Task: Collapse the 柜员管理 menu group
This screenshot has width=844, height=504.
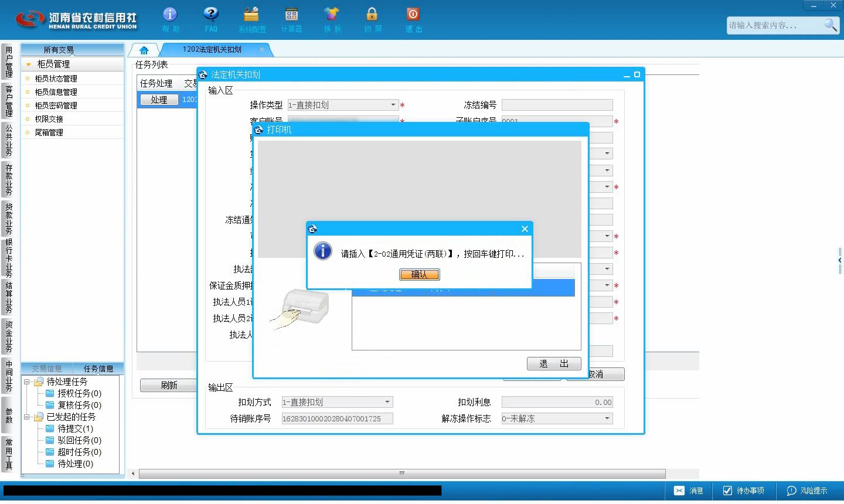Action: click(28, 64)
